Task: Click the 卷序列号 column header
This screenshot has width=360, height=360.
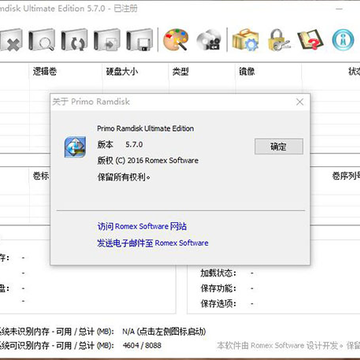Action: 346,176
